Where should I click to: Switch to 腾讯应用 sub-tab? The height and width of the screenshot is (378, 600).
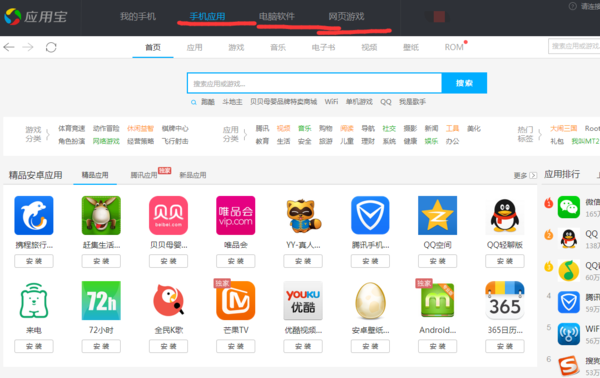(144, 175)
